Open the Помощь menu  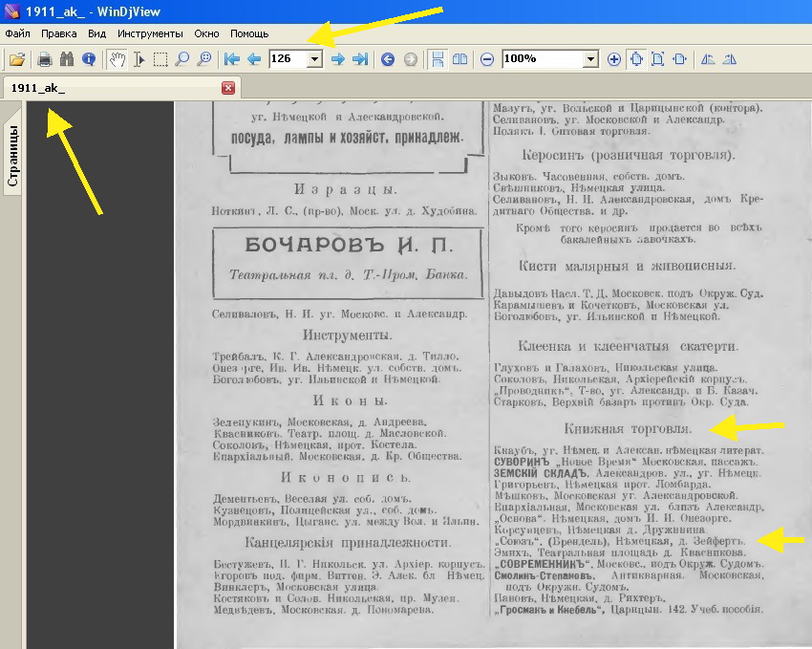click(x=249, y=33)
